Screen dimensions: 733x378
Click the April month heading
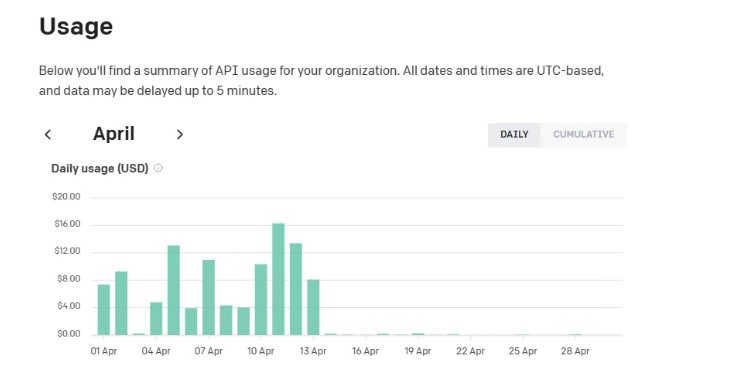(114, 134)
